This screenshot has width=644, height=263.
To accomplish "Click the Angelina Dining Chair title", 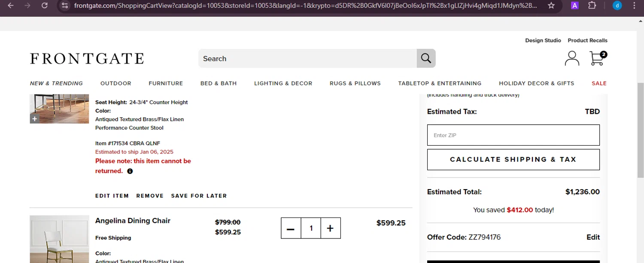I will point(133,221).
